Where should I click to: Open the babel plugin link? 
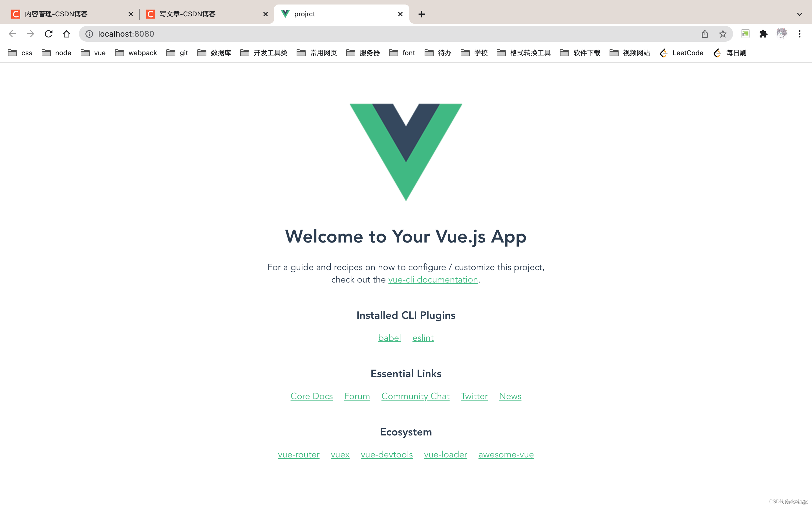tap(389, 338)
